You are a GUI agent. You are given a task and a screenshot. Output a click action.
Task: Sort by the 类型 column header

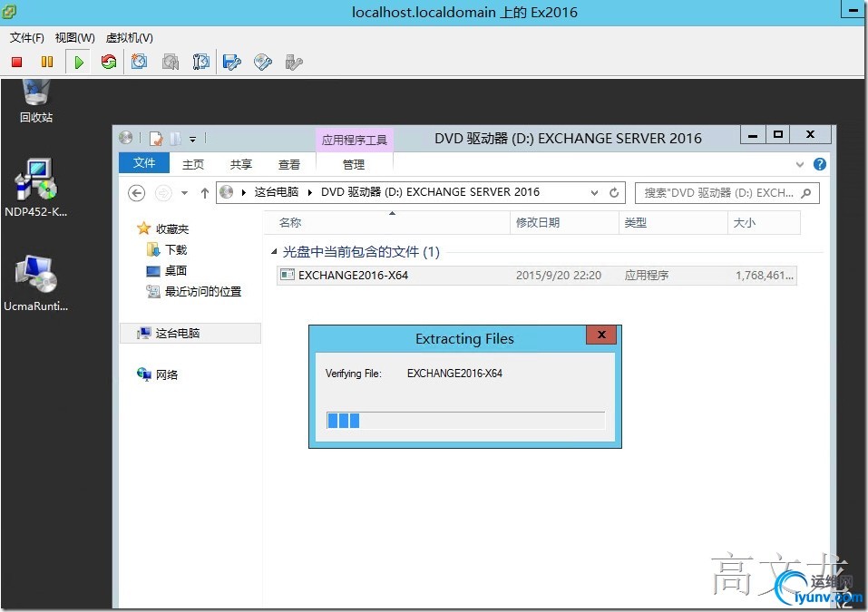(x=673, y=222)
